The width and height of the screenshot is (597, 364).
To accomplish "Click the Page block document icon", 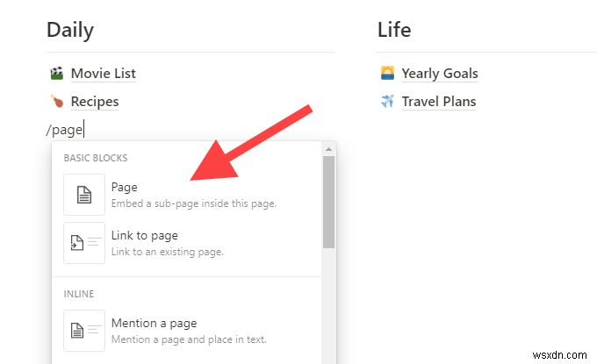I will click(x=84, y=195).
